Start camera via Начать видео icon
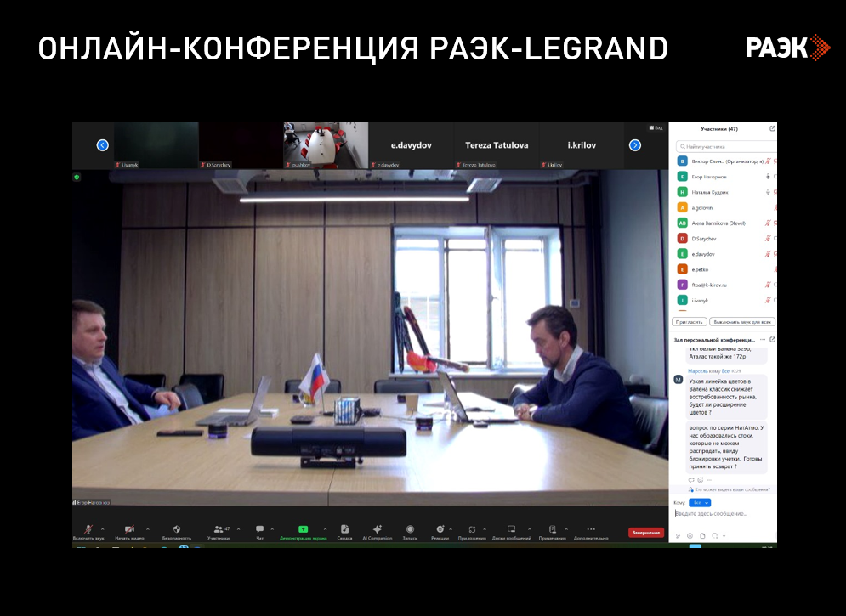The width and height of the screenshot is (846, 616). [x=129, y=529]
